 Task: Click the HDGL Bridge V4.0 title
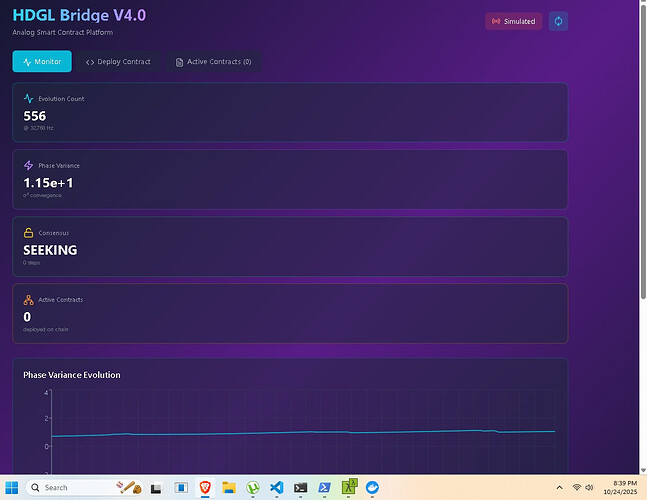(x=80, y=16)
